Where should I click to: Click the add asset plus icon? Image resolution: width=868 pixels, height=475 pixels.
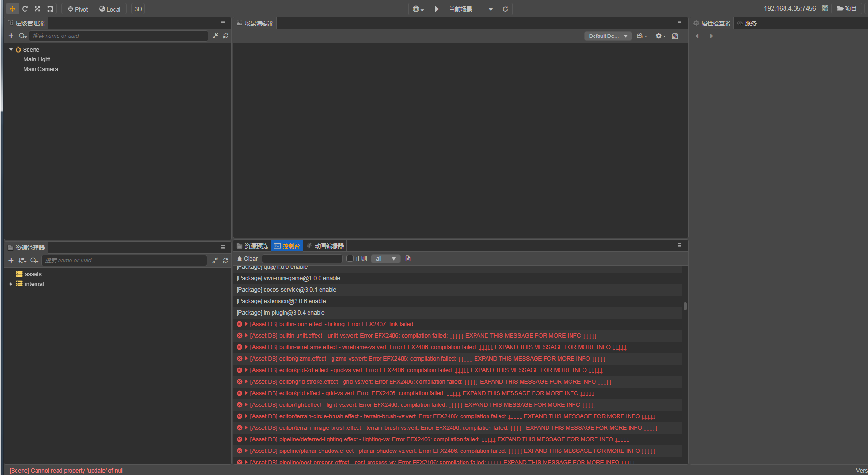click(11, 261)
